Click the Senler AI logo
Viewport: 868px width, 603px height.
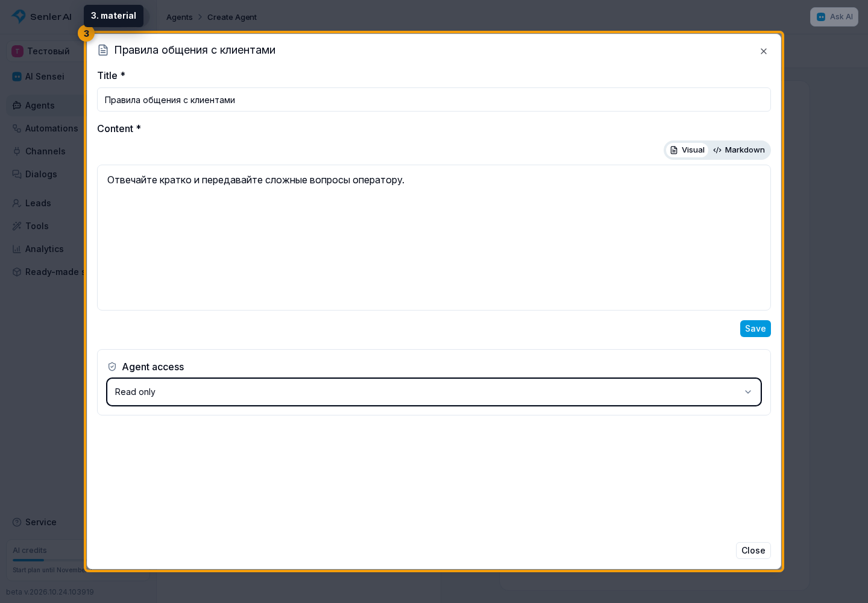[x=41, y=16]
